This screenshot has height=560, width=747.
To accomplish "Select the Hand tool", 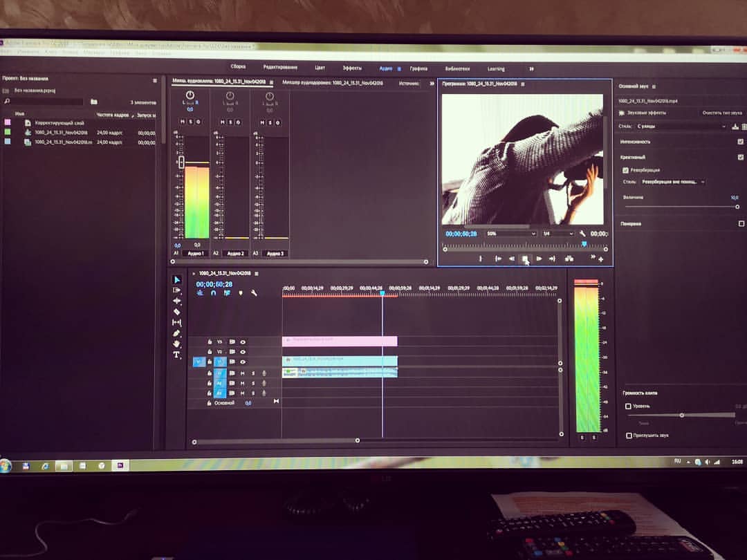I will coord(177,344).
